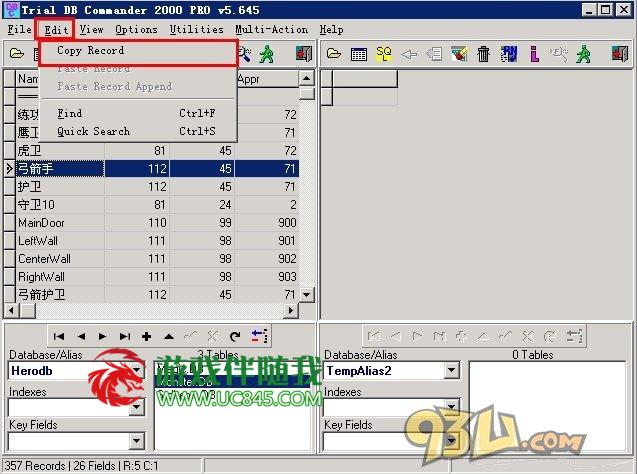Select the LeftWall row name cell

pyautogui.click(x=60, y=240)
